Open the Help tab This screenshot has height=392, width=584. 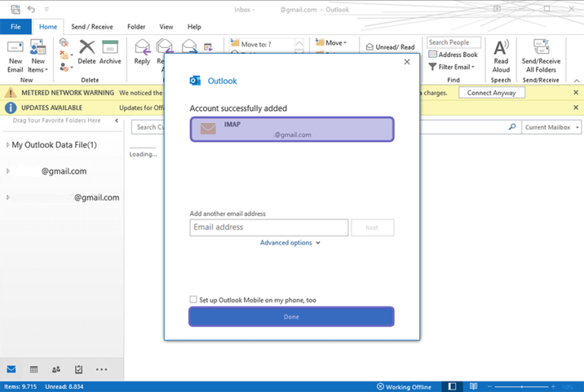pos(194,27)
